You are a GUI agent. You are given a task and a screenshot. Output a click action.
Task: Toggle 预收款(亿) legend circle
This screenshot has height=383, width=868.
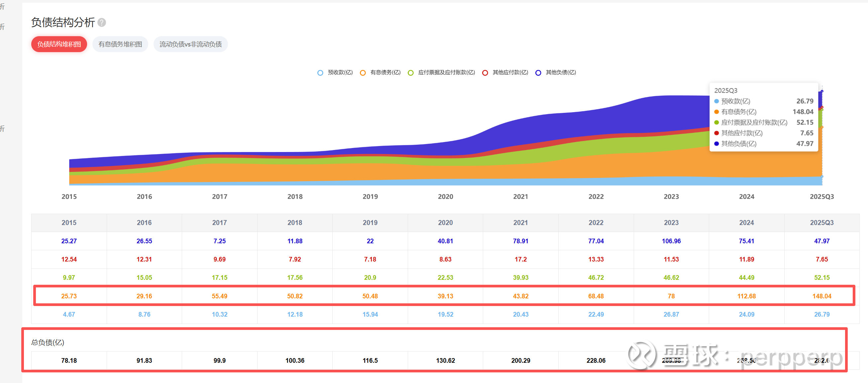320,73
